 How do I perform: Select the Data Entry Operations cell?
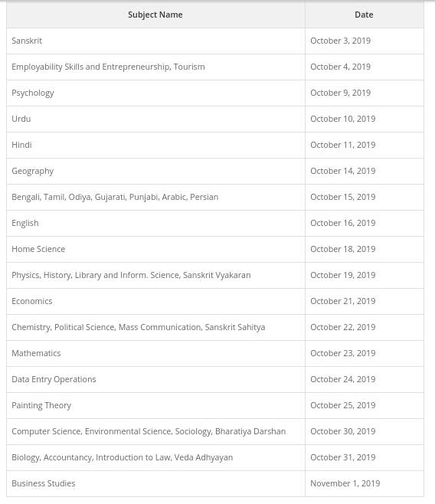point(155,379)
